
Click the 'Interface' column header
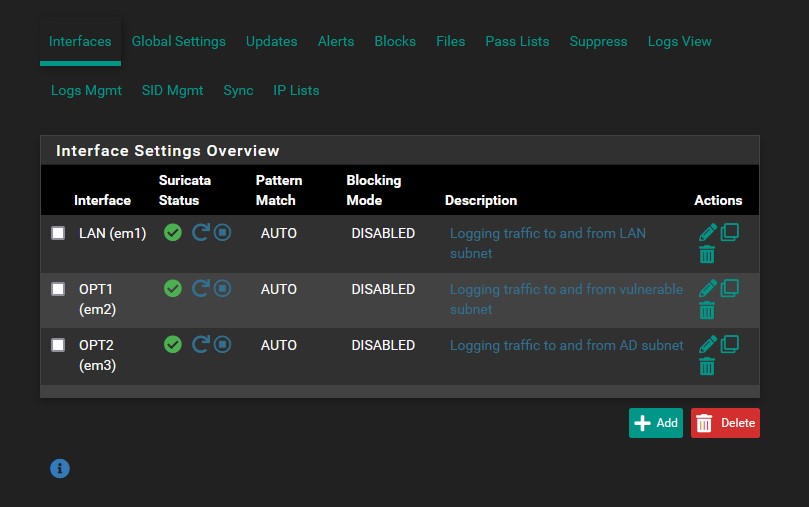102,200
